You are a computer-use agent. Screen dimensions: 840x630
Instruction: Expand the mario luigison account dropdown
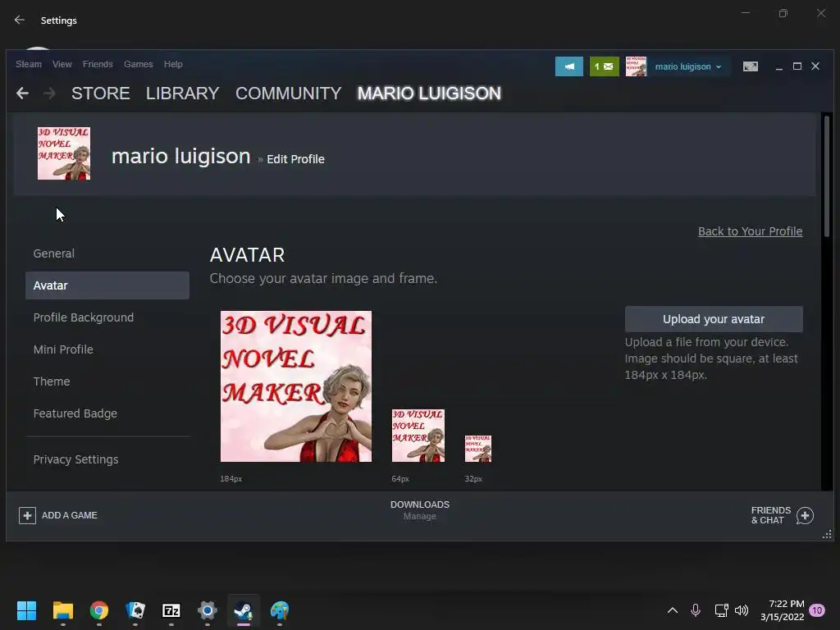(688, 66)
